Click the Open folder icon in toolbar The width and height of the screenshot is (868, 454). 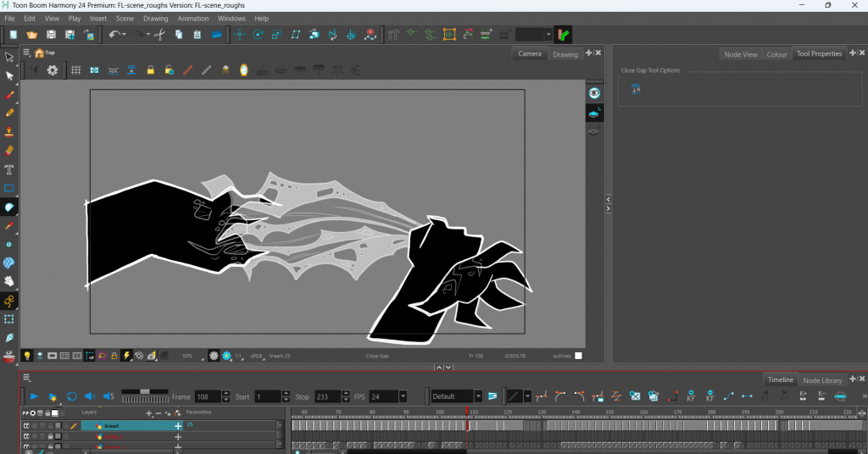pyautogui.click(x=32, y=35)
